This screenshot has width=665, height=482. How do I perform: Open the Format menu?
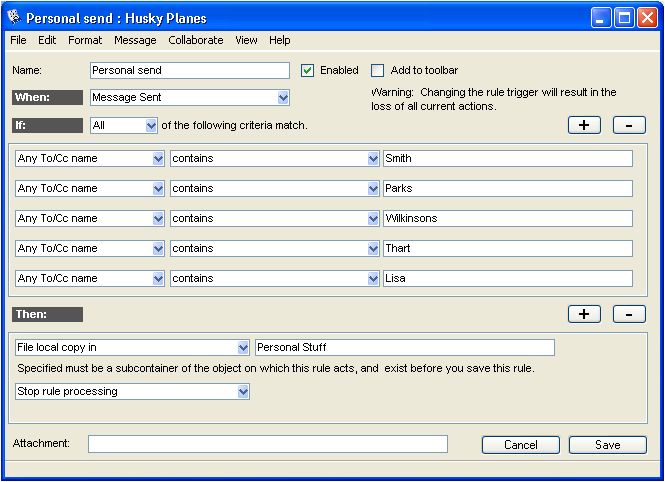click(85, 40)
